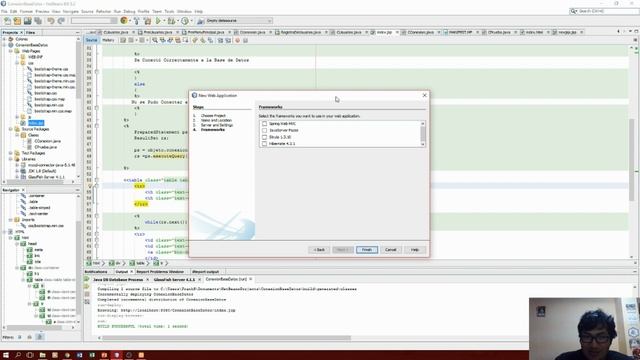Screen dimensions: 640x360
Task: Collapse the Source Packages node
Action: pyautogui.click(x=11, y=129)
